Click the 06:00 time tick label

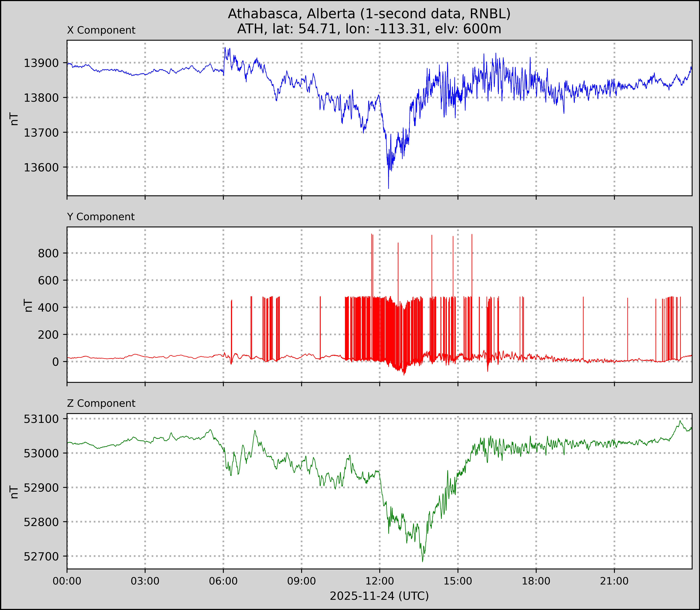coord(223,581)
